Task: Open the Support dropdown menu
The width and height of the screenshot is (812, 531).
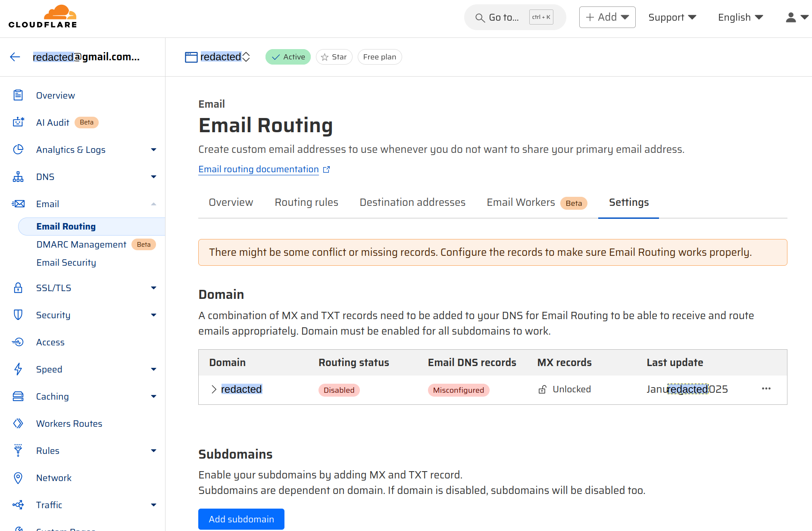Action: tap(672, 17)
